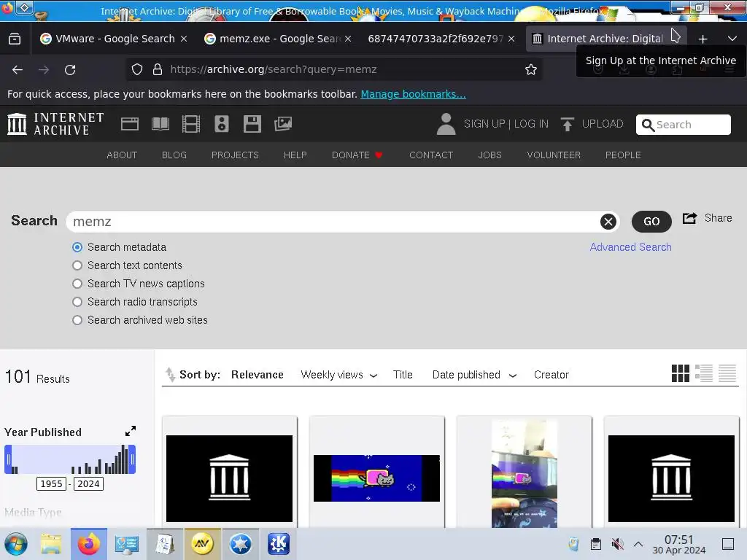
Task: Select Search text contents option
Action: pyautogui.click(x=77, y=265)
